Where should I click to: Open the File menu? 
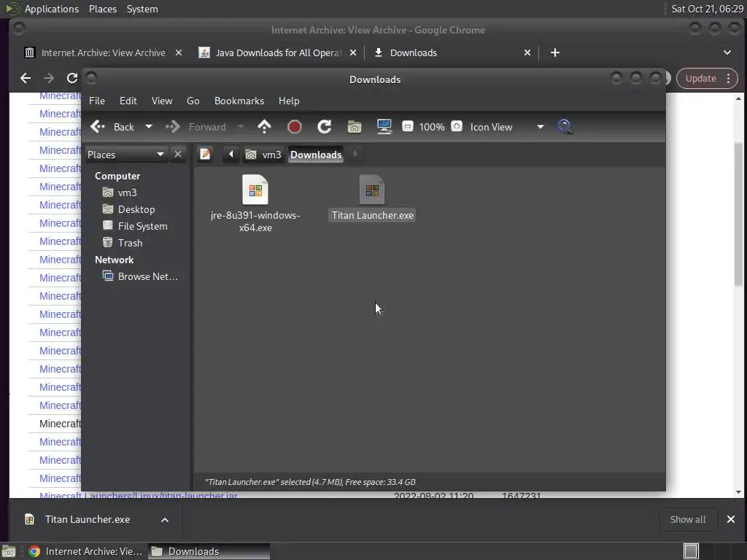[97, 101]
